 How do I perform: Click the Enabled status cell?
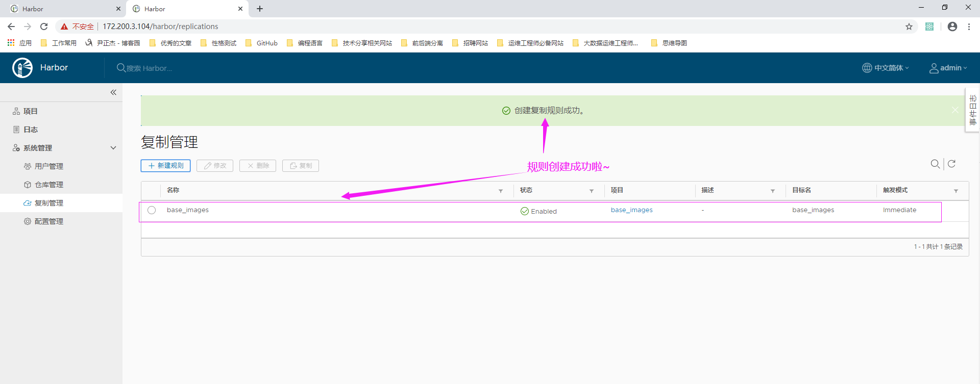[538, 211]
